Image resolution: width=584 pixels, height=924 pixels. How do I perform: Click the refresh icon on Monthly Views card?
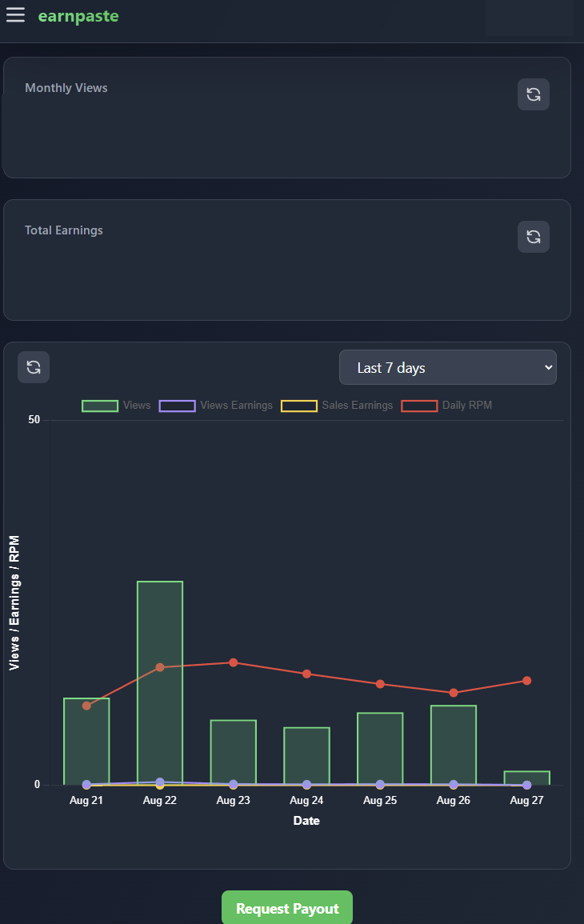[x=533, y=94]
